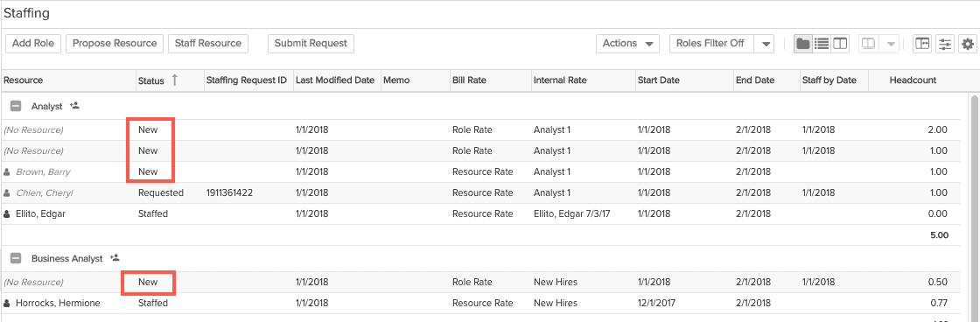Click Staffed status for Ellito, Edgar
Viewport: 980px width, 322px height.
(x=152, y=213)
